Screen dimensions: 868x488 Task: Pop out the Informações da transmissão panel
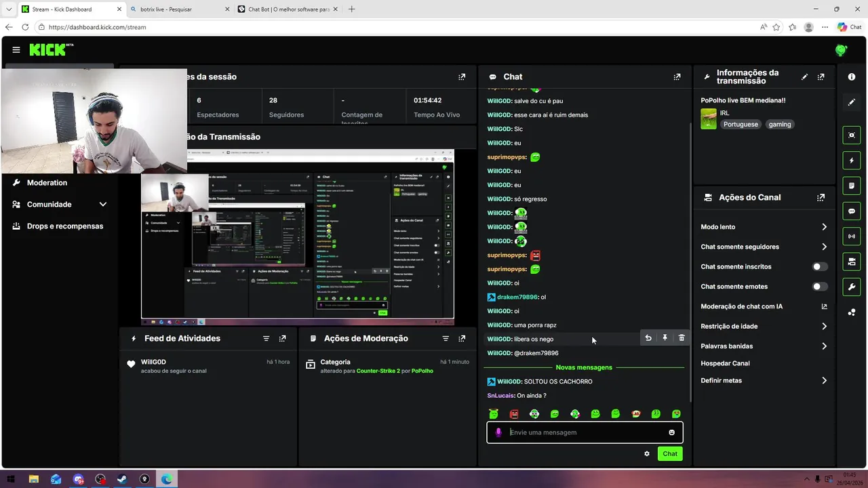821,77
